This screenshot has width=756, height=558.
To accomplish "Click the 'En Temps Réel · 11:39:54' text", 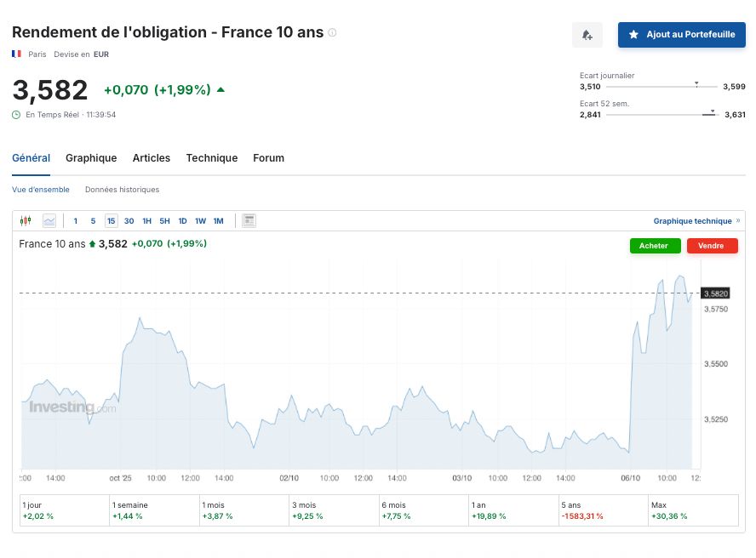I will click(x=71, y=115).
